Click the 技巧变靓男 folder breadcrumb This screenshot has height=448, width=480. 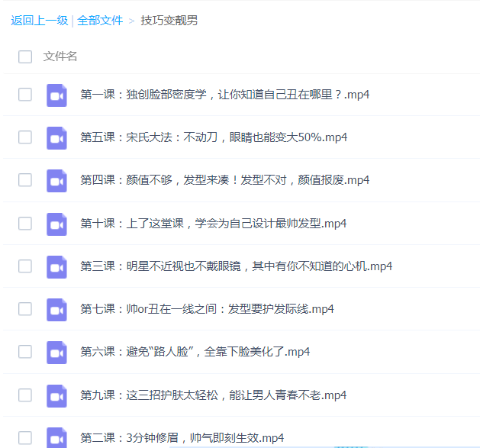(x=169, y=21)
